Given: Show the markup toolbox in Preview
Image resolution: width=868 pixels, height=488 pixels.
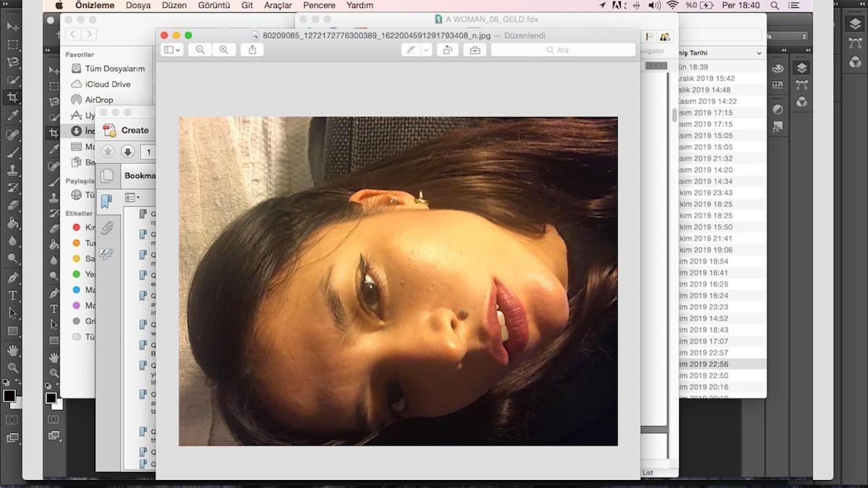Looking at the screenshot, I should [475, 50].
